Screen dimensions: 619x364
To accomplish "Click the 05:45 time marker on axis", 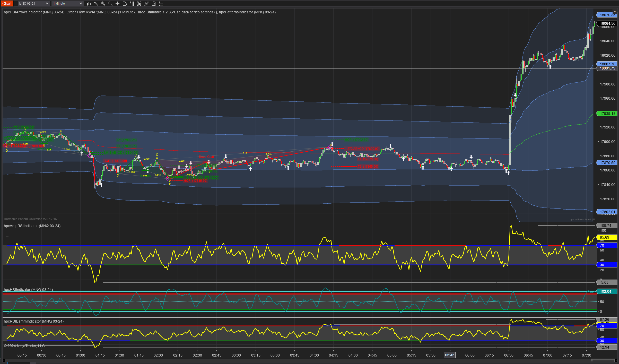I will (x=450, y=355).
